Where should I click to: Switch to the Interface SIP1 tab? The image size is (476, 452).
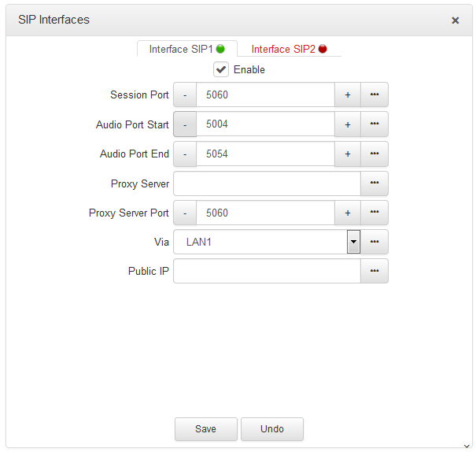point(187,49)
